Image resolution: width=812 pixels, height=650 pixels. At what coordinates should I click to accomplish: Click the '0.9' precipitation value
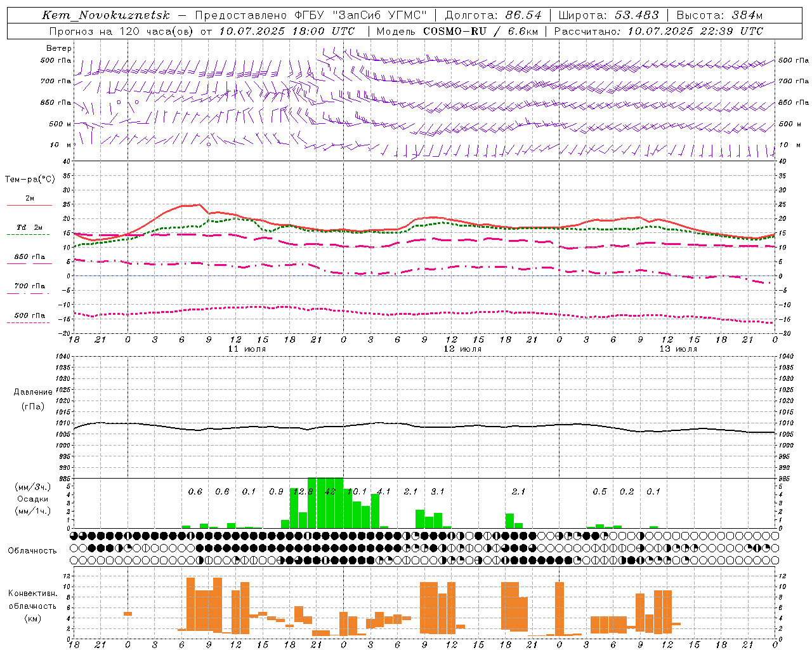[276, 491]
